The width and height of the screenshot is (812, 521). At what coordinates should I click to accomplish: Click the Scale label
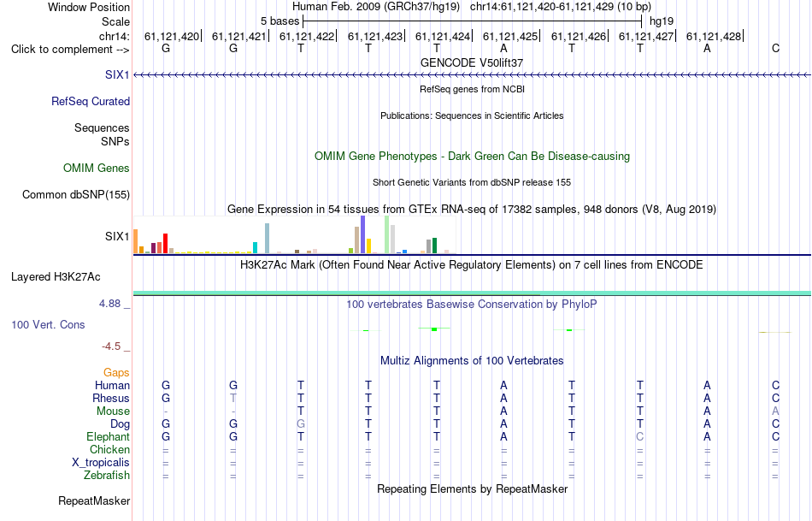[x=116, y=21]
